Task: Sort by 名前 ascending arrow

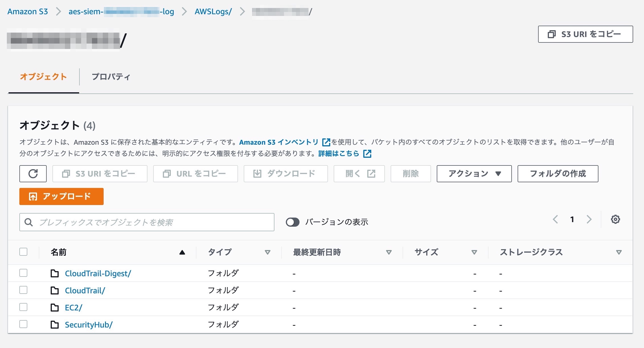Action: [182, 252]
